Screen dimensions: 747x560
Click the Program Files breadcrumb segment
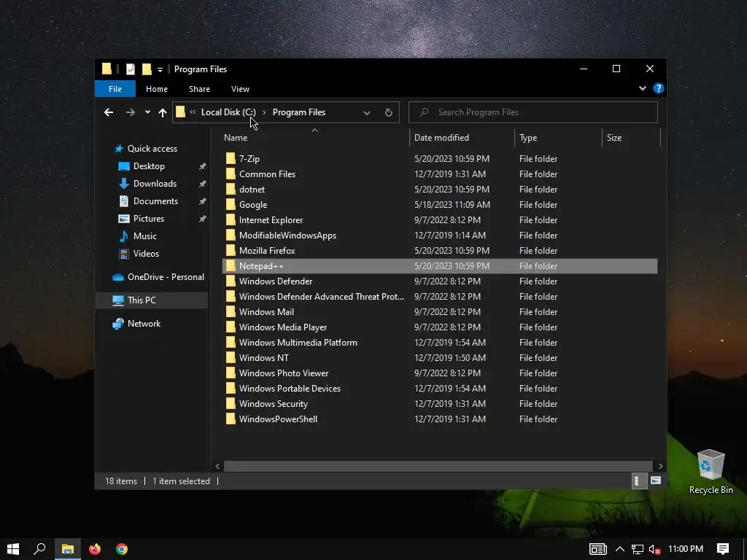point(298,112)
